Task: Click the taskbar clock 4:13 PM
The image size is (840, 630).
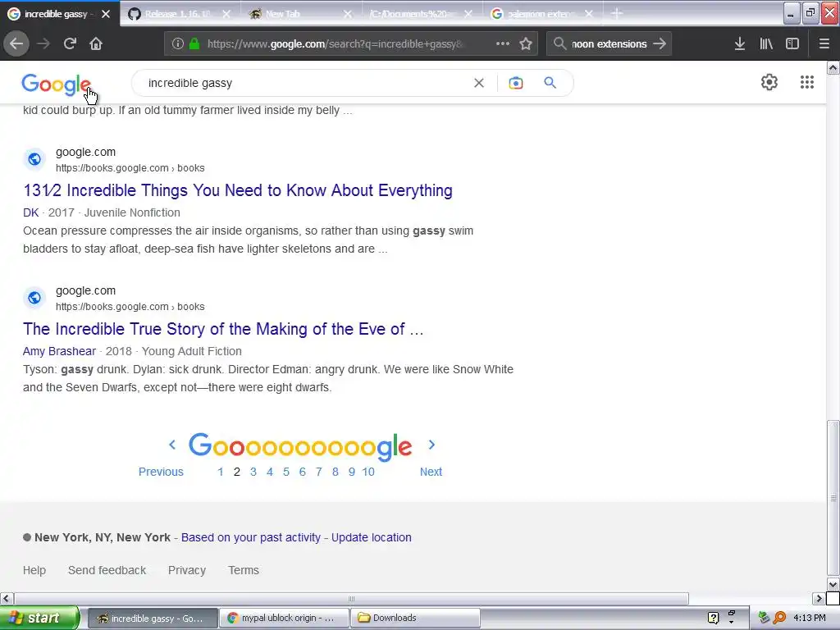Action: point(810,619)
